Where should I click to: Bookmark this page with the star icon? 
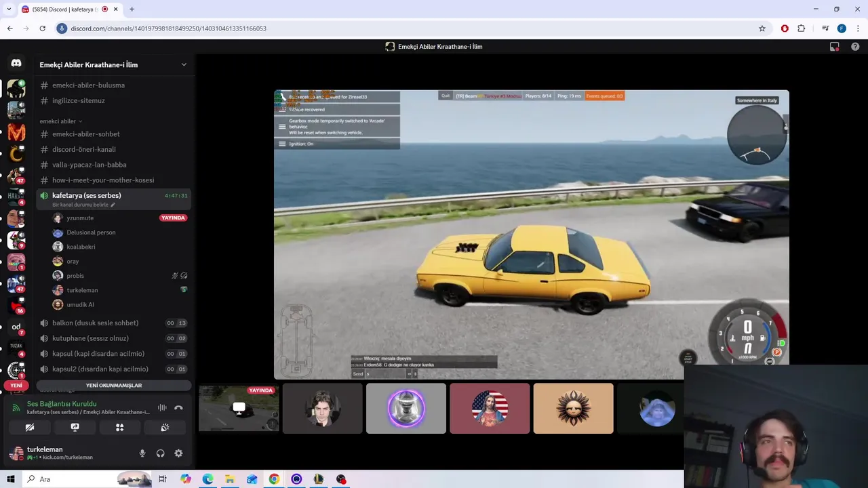click(762, 28)
